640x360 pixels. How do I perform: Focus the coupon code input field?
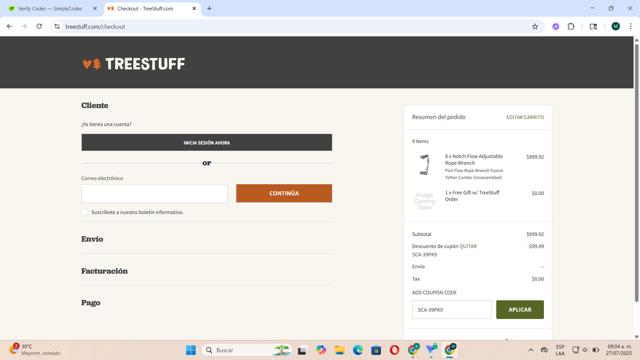coord(451,310)
